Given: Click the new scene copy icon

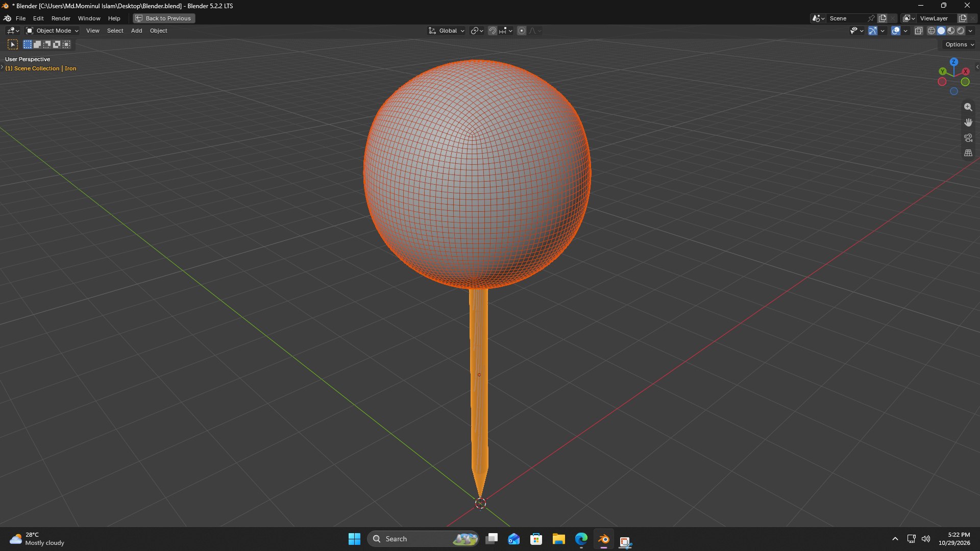Looking at the screenshot, I should tap(883, 18).
